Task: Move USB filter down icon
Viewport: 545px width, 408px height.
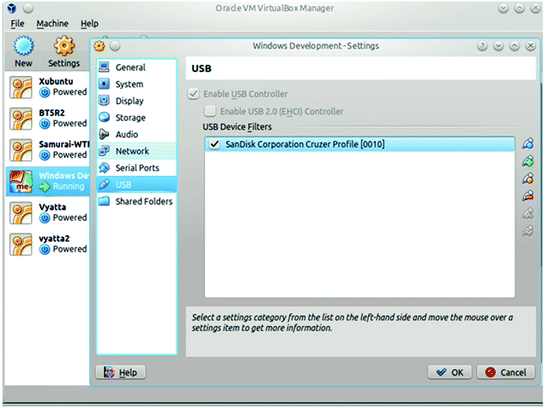Action: point(528,230)
